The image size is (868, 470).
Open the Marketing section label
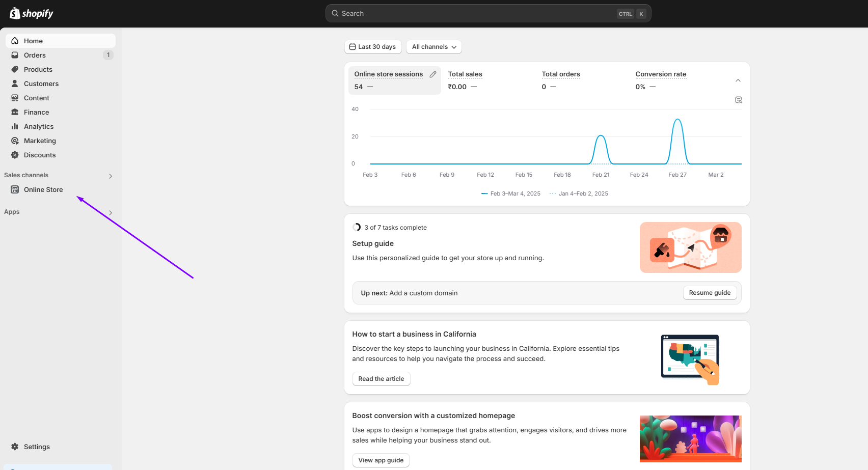(40, 141)
